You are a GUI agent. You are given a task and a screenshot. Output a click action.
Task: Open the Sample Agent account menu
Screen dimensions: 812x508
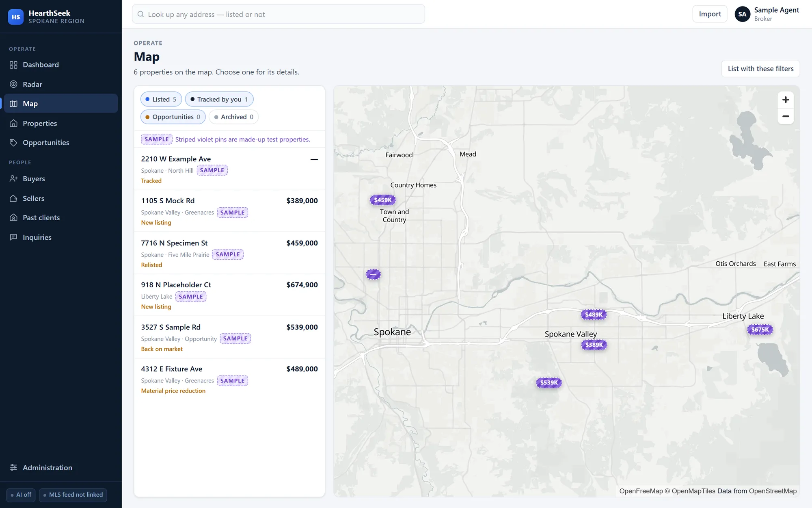(x=767, y=14)
